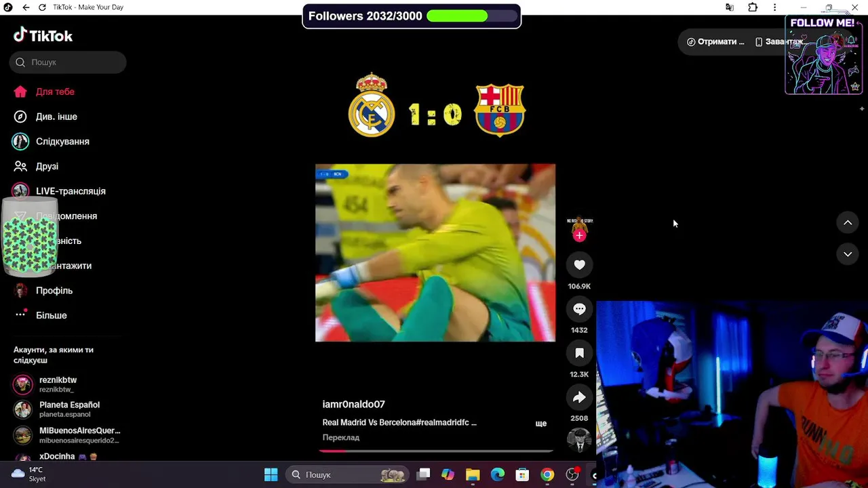
Task: Open comments with the speech bubble icon
Action: click(x=579, y=309)
